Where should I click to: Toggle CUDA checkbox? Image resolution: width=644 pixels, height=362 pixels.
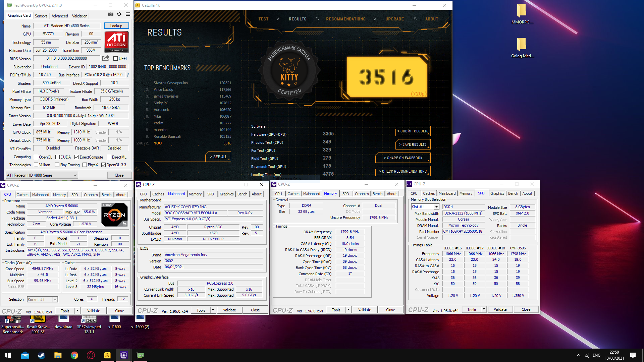(57, 157)
